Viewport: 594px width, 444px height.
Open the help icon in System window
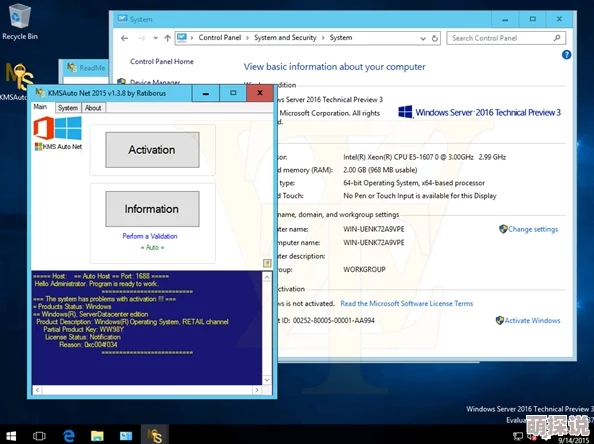(x=566, y=55)
